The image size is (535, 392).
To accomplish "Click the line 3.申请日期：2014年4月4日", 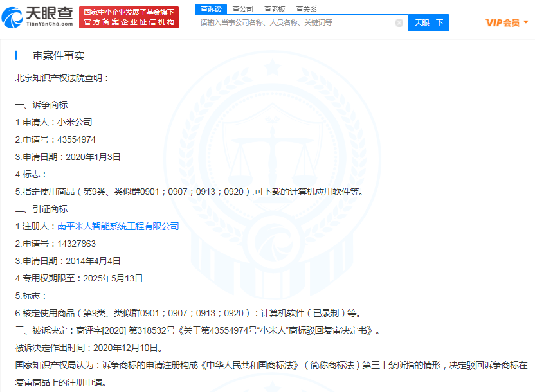I will pyautogui.click(x=68, y=261).
